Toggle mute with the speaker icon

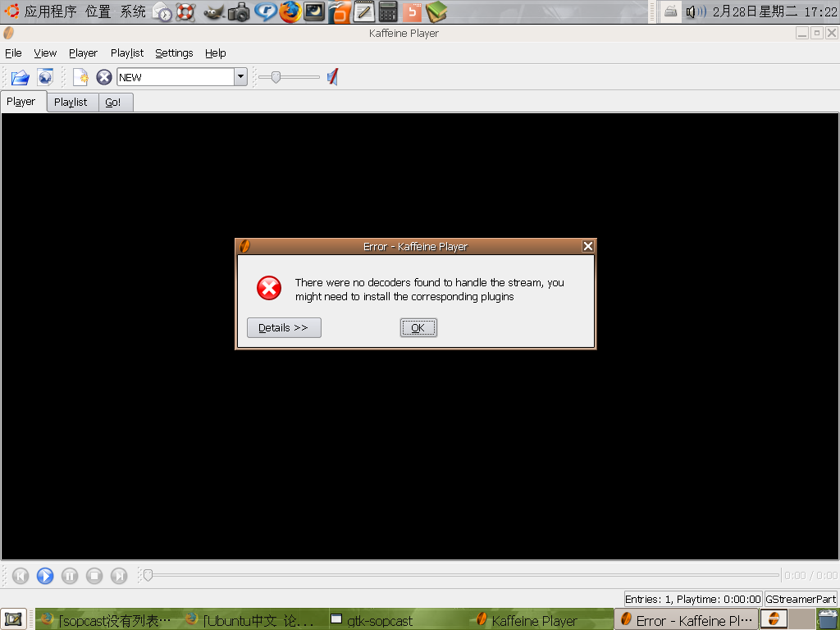[x=333, y=77]
